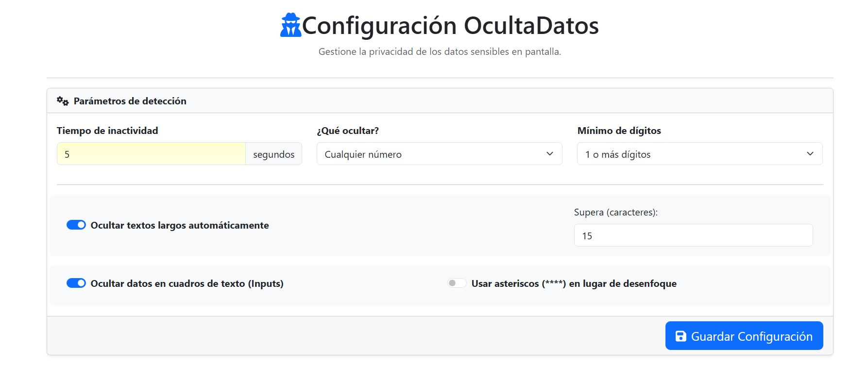
Task: Focus the Tiempo de inactividad input field
Action: click(151, 154)
